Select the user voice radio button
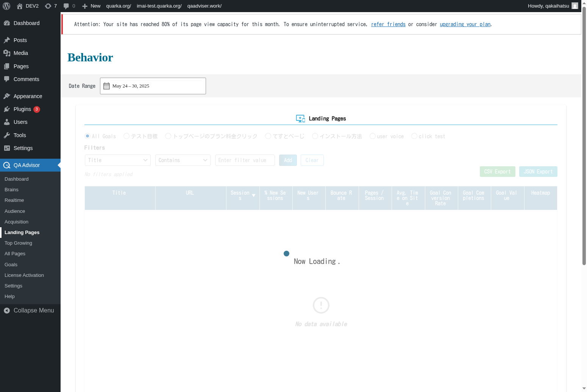 pyautogui.click(x=373, y=136)
